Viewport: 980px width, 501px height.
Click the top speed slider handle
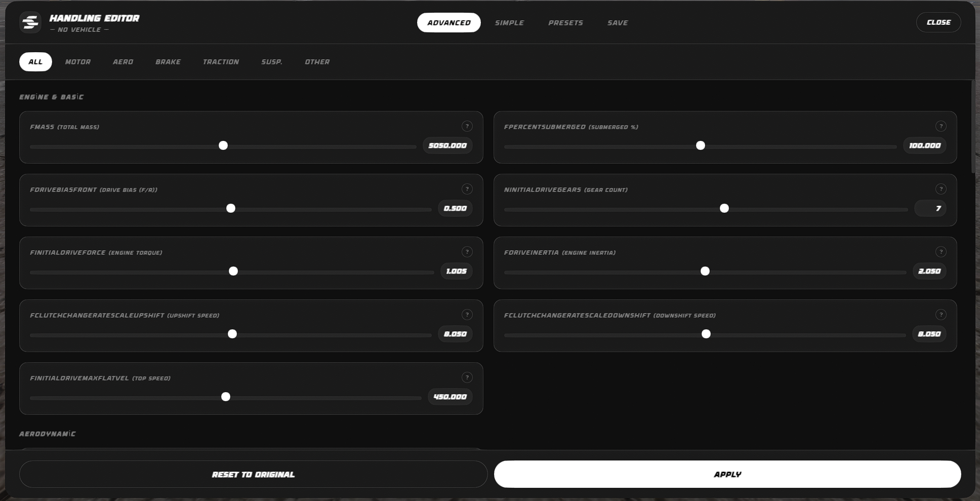tap(226, 397)
